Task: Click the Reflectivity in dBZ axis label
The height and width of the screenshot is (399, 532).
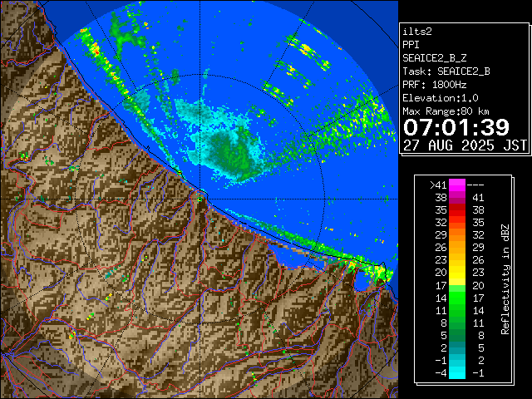Action: pyautogui.click(x=505, y=278)
